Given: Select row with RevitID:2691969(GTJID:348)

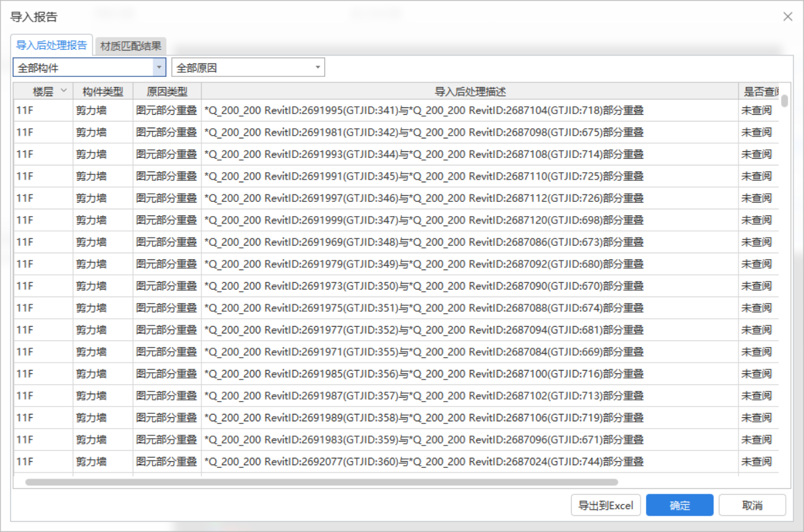Looking at the screenshot, I should [x=396, y=242].
